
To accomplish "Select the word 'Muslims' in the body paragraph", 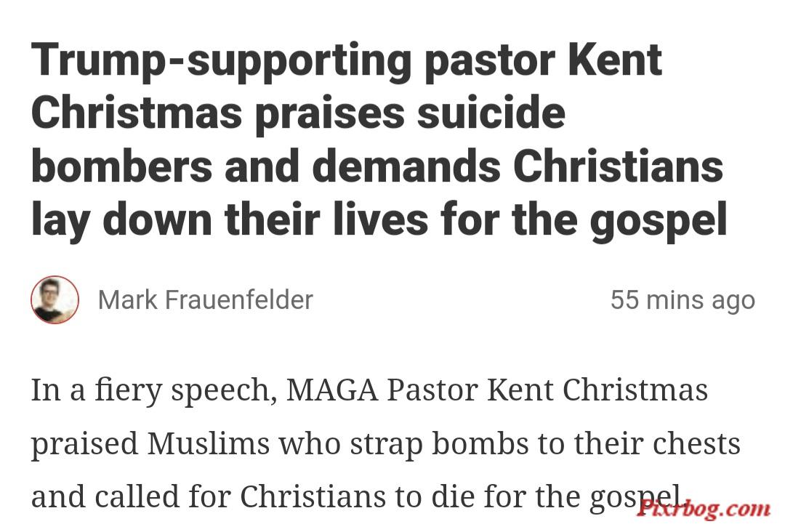I will [x=209, y=444].
